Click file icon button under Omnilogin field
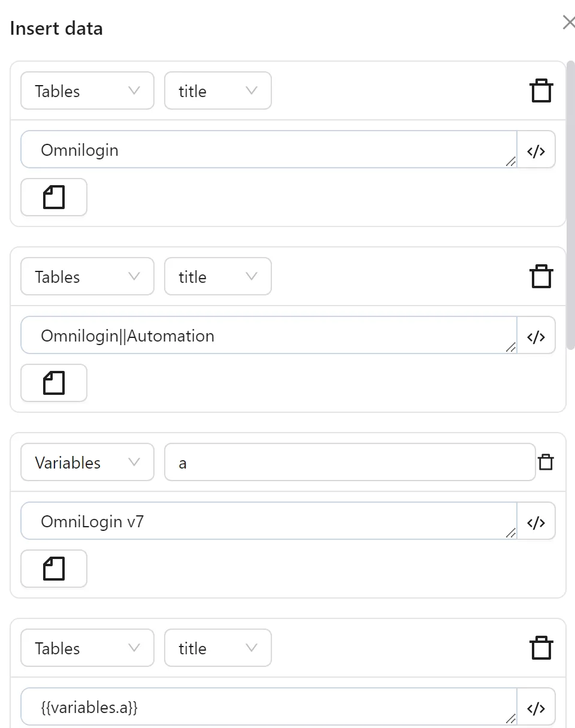The image size is (575, 728). pyautogui.click(x=54, y=197)
